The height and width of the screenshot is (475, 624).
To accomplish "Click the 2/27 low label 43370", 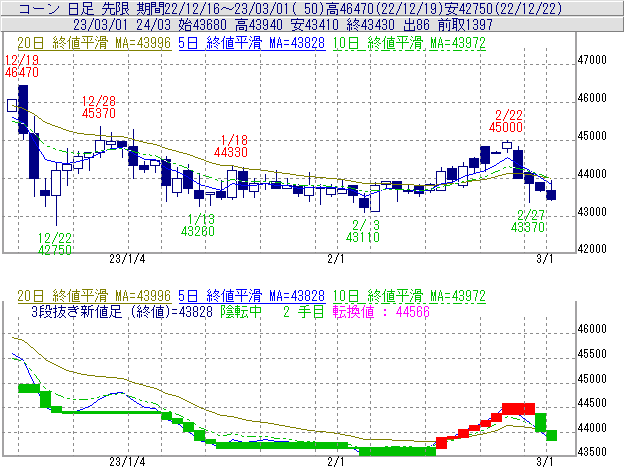I will 528,227.
